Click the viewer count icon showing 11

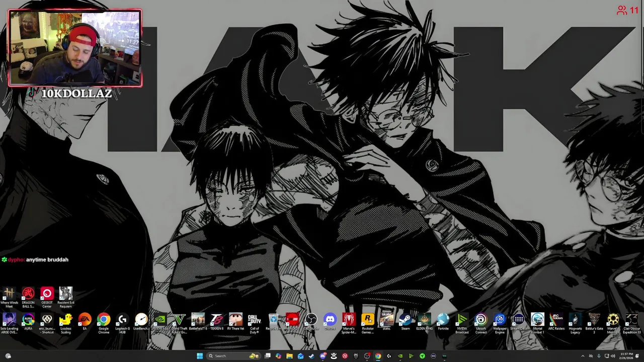(622, 10)
